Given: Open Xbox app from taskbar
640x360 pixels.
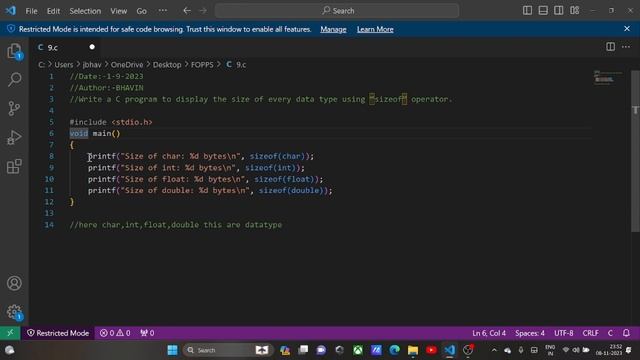Looking at the screenshot, I should [x=358, y=350].
